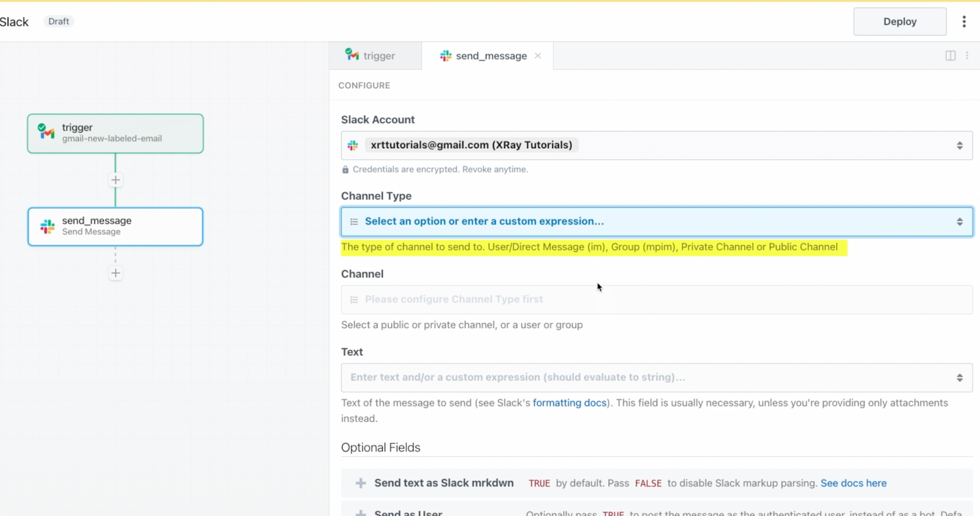Image resolution: width=980 pixels, height=516 pixels.
Task: Click the Slack icon on send_message tab
Action: pyautogui.click(x=446, y=56)
